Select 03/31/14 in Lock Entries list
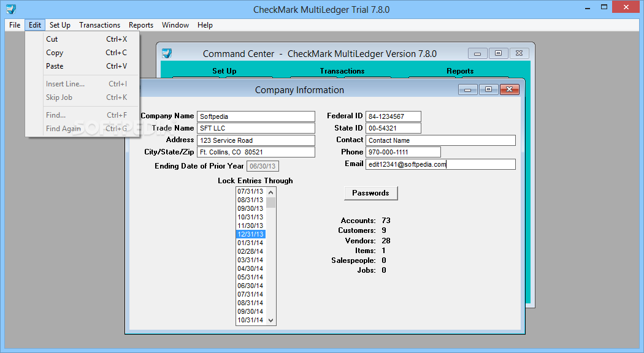This screenshot has height=353, width=644. coord(250,260)
